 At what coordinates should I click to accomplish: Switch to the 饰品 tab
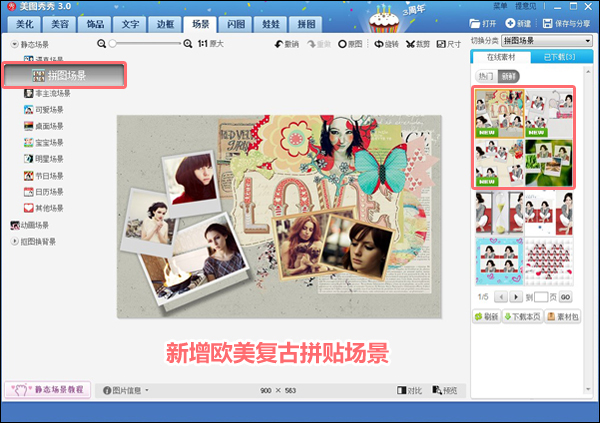[95, 24]
